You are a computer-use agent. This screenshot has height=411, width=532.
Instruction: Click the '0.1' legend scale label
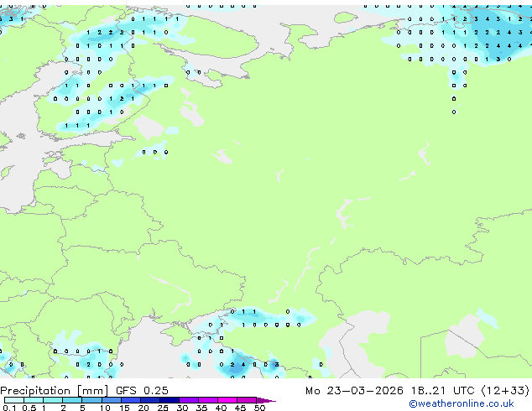tap(9, 408)
